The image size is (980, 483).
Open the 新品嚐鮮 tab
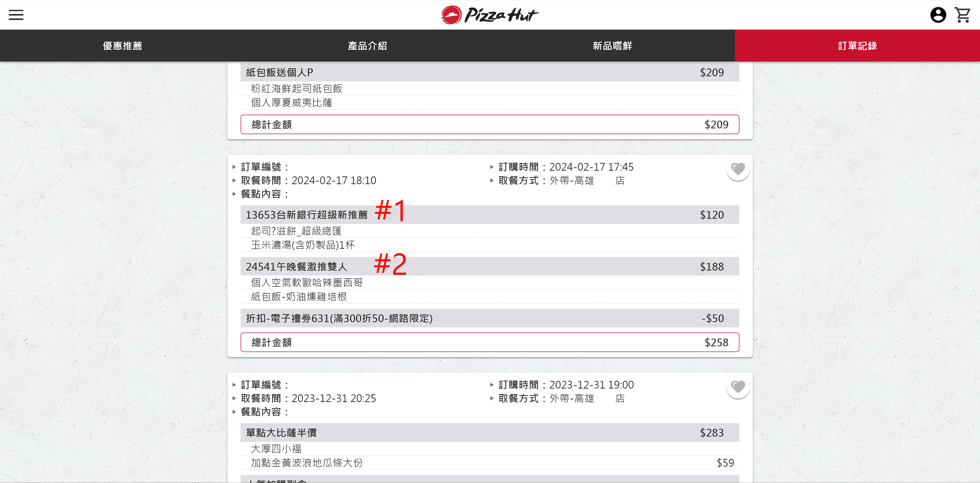pyautogui.click(x=612, y=46)
